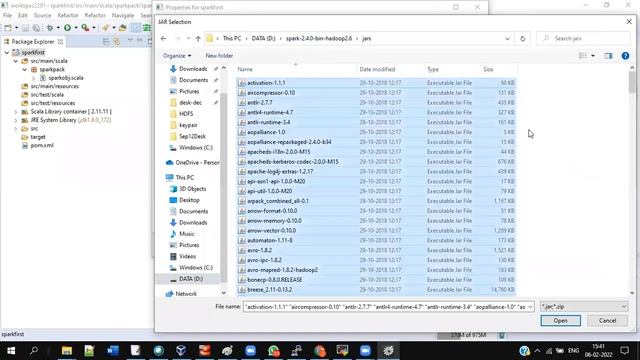This screenshot has height=360, width=640.
Task: Toggle the preview pane icon
Action: coord(608,56)
